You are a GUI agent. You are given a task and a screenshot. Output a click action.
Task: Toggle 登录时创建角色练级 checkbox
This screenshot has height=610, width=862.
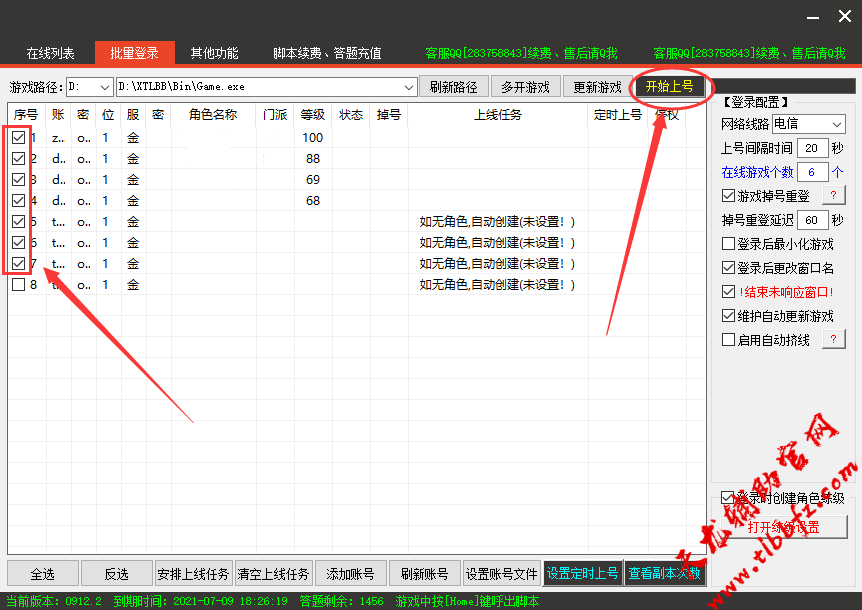[728, 498]
